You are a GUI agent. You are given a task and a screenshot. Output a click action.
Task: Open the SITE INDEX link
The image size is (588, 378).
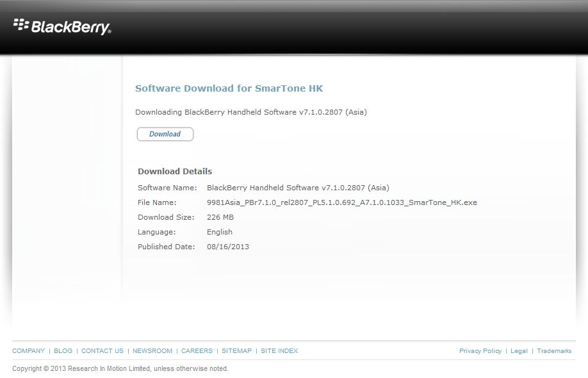point(279,351)
